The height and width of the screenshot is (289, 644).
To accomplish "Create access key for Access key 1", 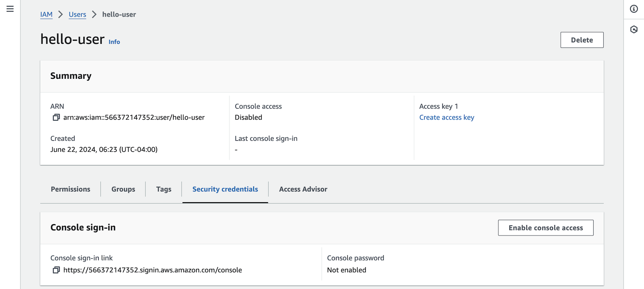I will pos(446,117).
